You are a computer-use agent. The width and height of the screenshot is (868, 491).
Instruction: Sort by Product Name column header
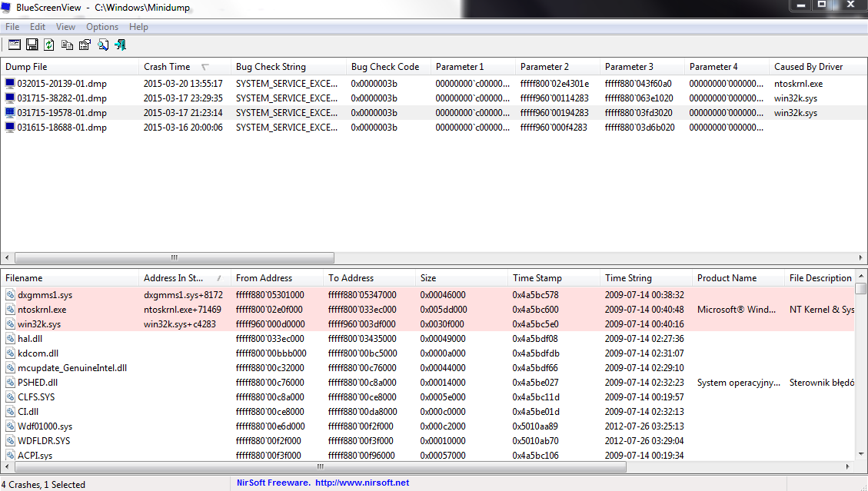click(x=739, y=278)
